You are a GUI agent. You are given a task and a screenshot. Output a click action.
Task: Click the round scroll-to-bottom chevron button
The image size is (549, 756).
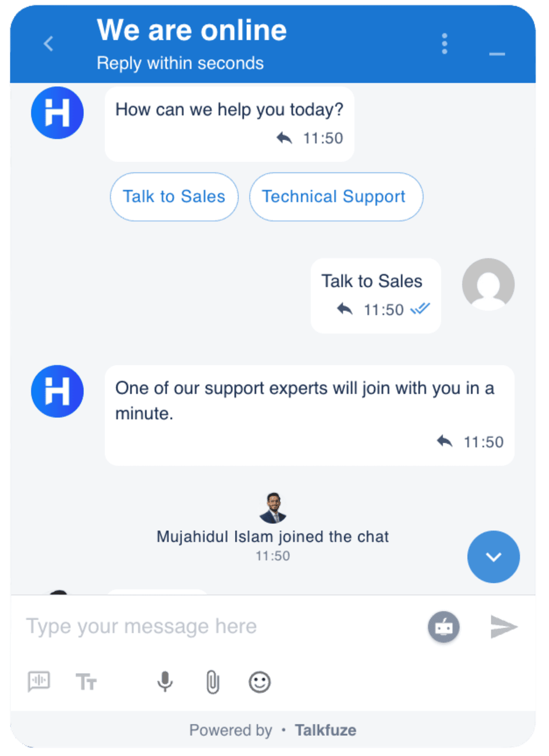[x=494, y=557]
